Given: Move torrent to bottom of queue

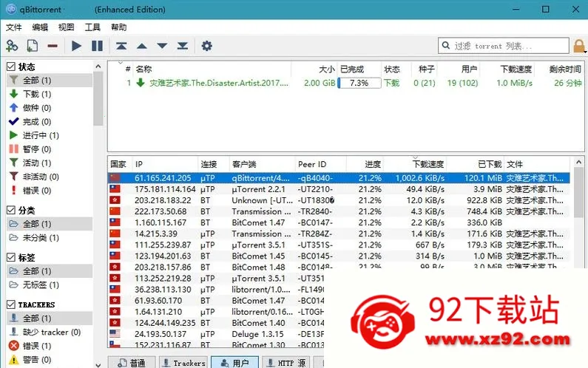Looking at the screenshot, I should point(183,46).
